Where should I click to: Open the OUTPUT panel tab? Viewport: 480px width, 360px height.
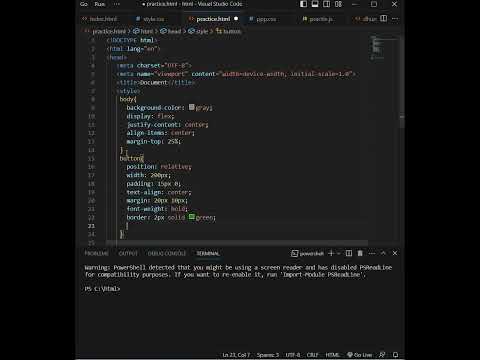coord(128,253)
